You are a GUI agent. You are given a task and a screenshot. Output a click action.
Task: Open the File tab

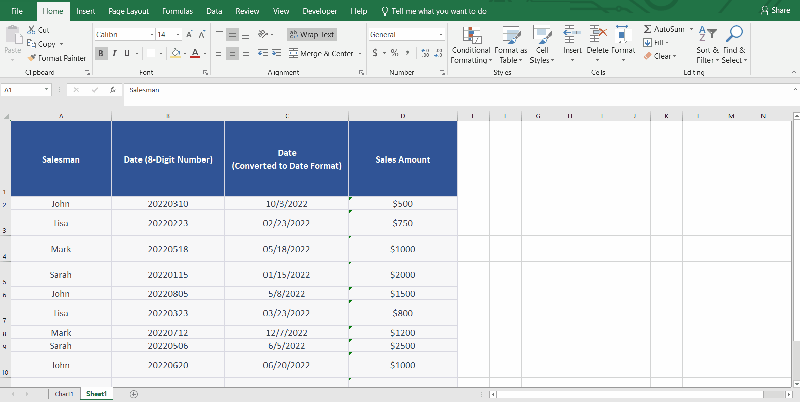(17, 11)
